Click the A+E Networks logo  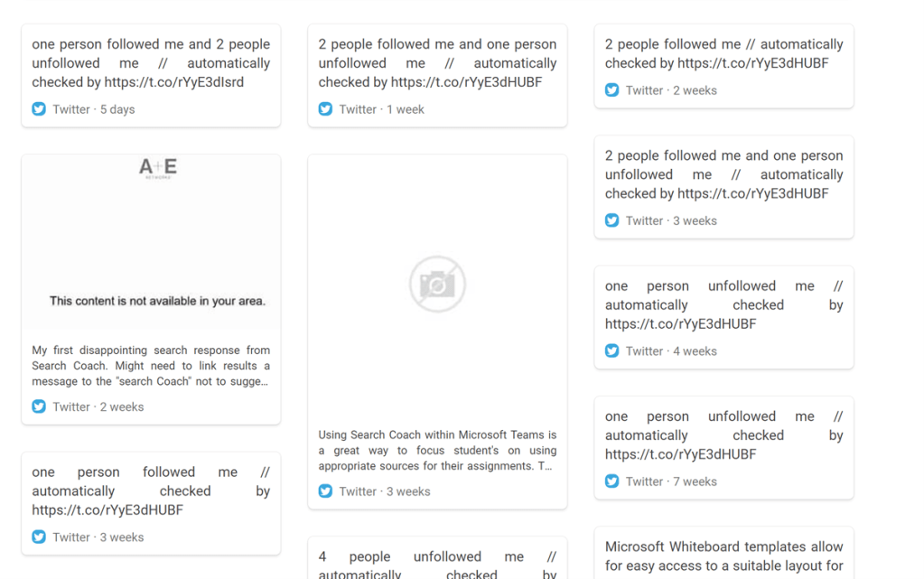click(x=157, y=168)
